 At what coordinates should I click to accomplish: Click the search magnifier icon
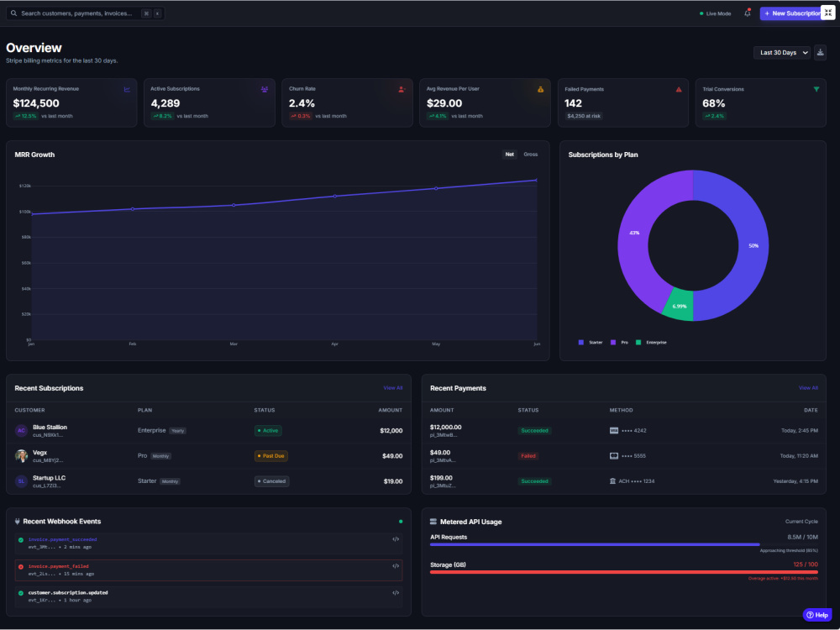click(14, 13)
